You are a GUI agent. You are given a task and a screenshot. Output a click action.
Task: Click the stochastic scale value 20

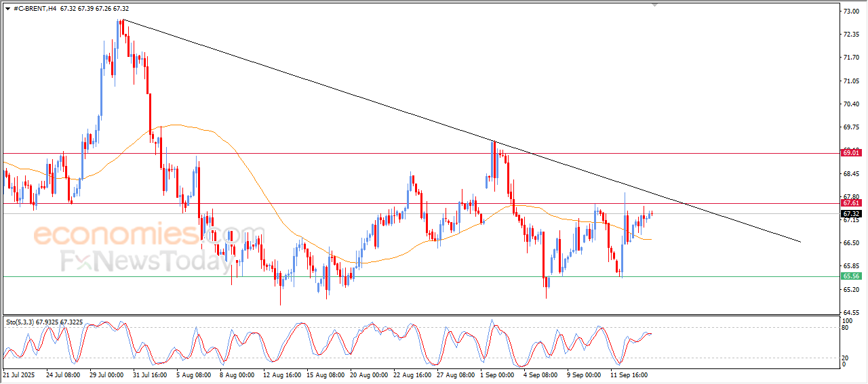(846, 358)
